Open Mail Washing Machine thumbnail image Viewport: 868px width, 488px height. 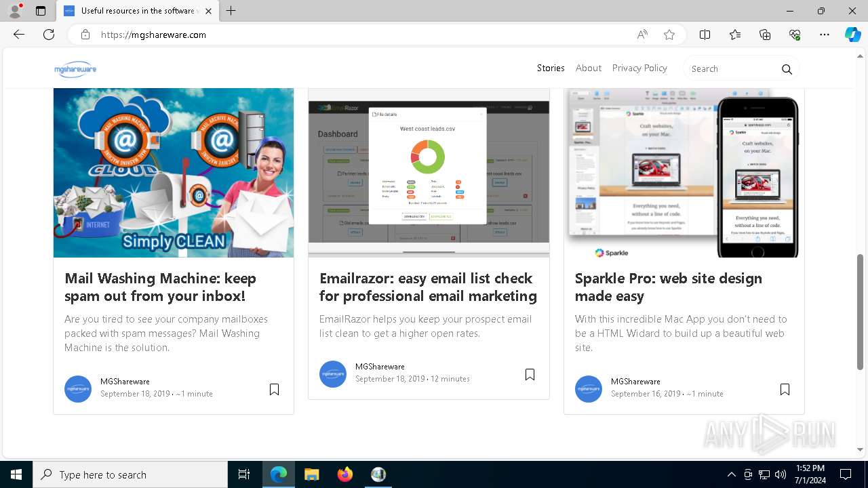(x=174, y=173)
